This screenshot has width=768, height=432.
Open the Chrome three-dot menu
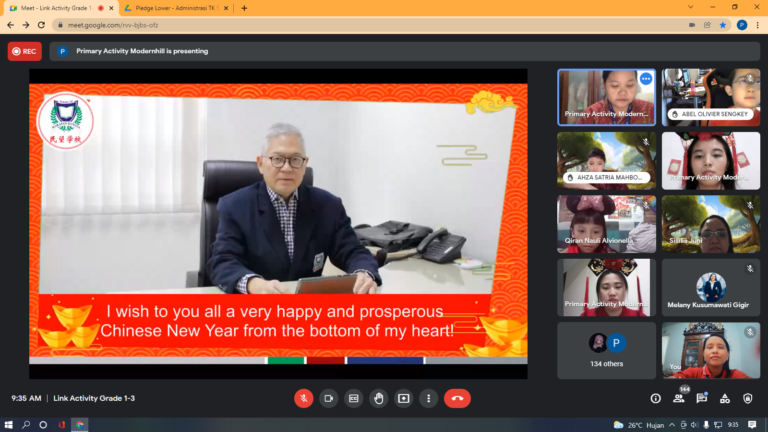757,25
